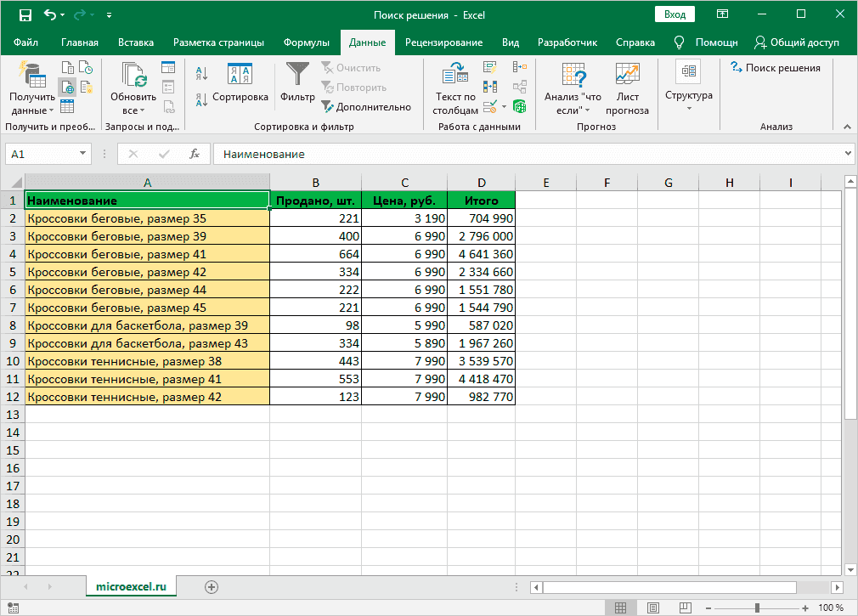The image size is (858, 616).
Task: Open the Формулы ribbon tab
Action: tap(306, 42)
